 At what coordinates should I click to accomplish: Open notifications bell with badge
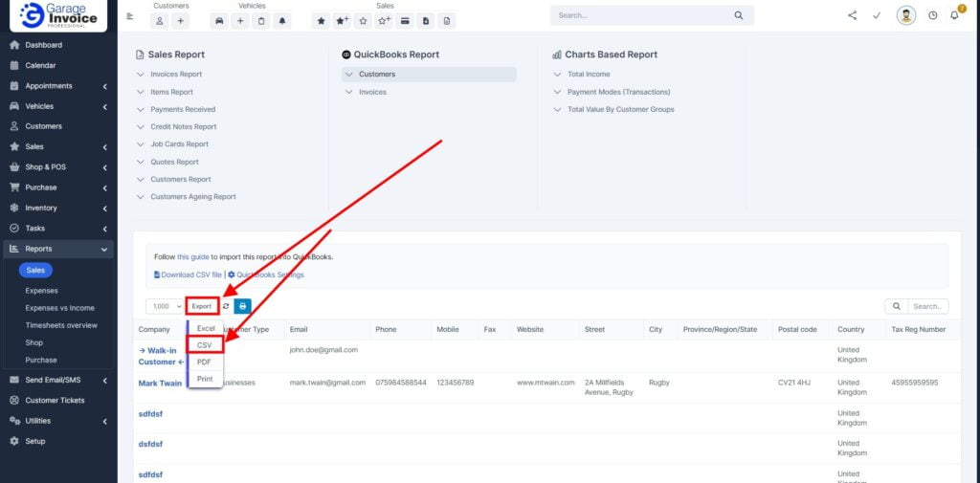955,15
